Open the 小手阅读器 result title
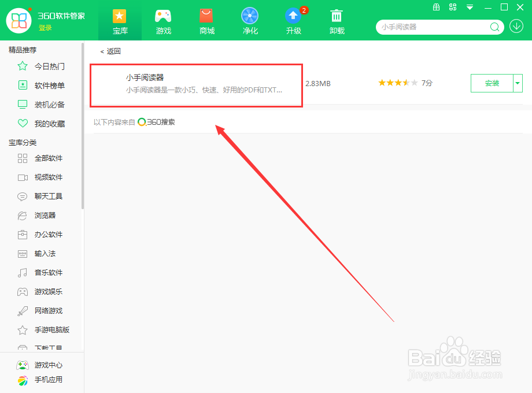This screenshot has height=393, width=532. (x=145, y=77)
